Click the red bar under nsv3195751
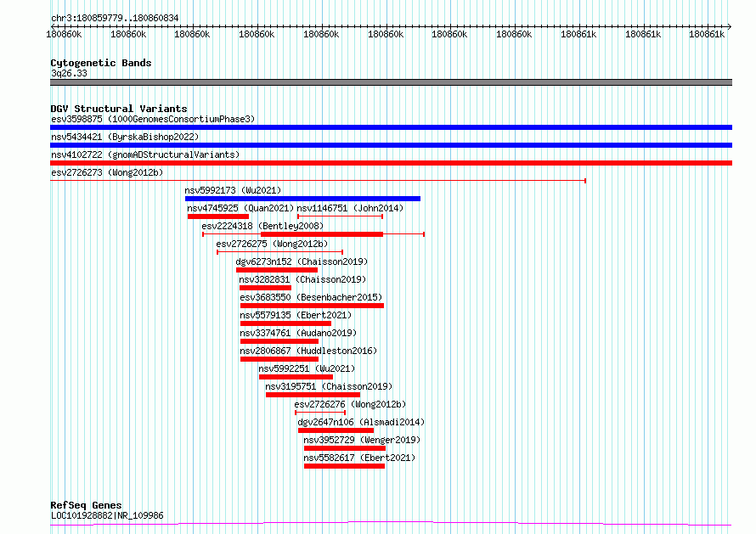The height and width of the screenshot is (534, 756). click(313, 395)
